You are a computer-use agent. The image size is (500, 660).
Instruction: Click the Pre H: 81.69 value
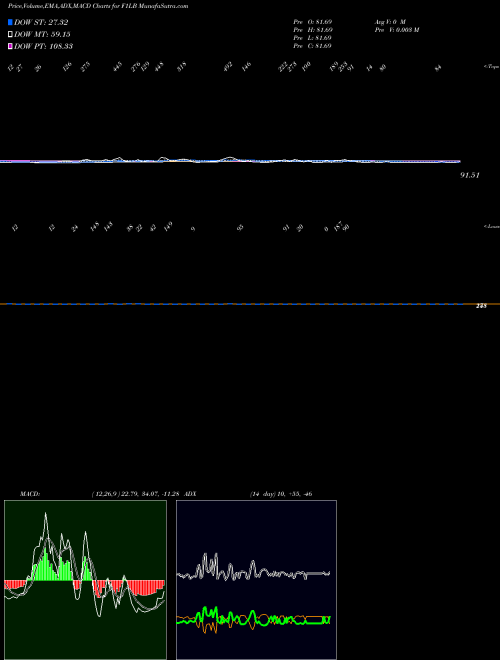tap(313, 30)
